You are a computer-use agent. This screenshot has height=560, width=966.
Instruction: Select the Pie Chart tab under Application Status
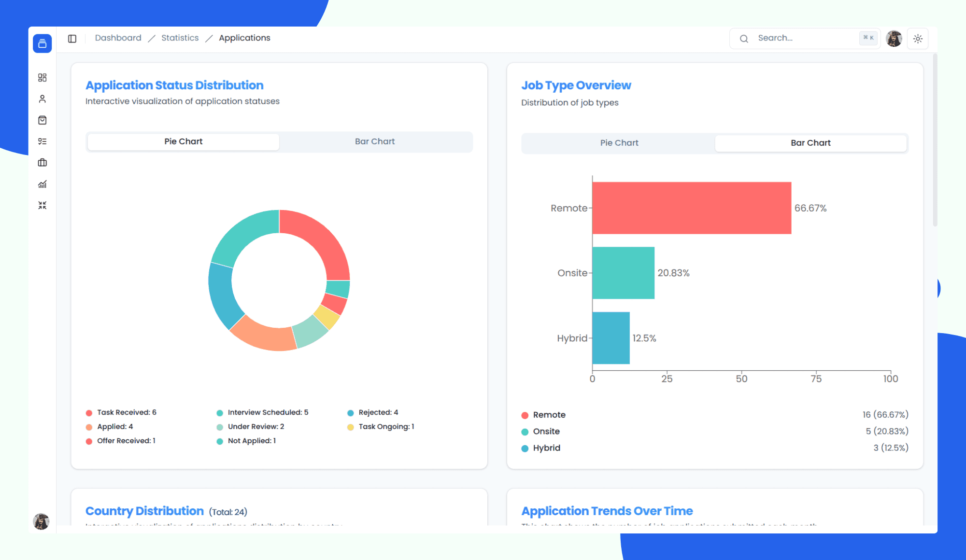pos(183,141)
